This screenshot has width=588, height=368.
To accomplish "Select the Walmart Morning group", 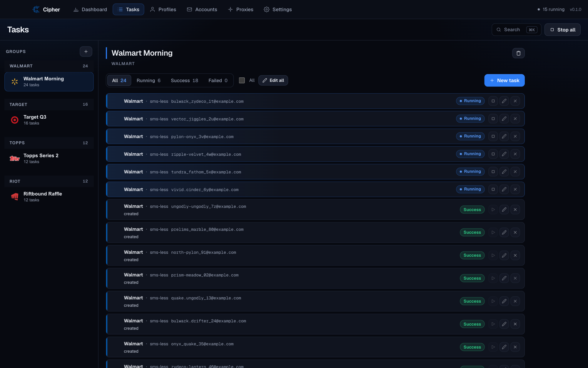I will click(x=49, y=82).
